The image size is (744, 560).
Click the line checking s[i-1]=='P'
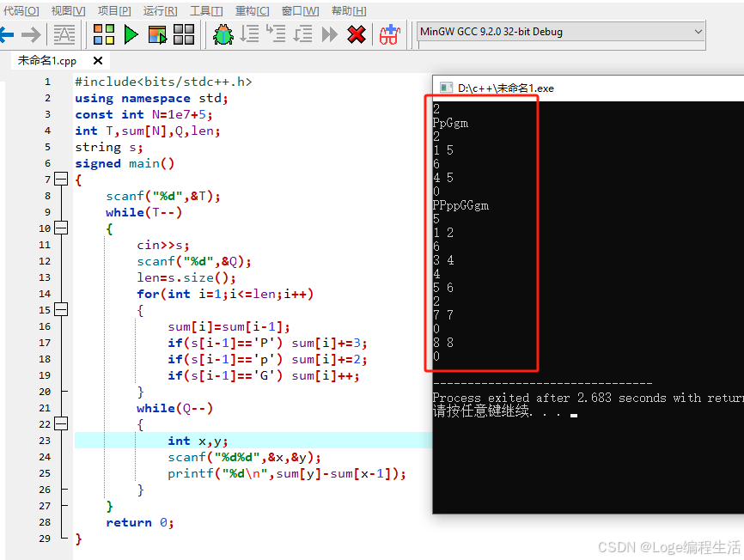(x=267, y=344)
